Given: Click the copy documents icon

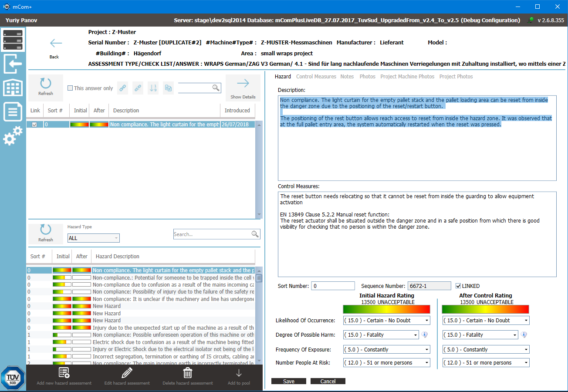Looking at the screenshot, I should coord(169,88).
